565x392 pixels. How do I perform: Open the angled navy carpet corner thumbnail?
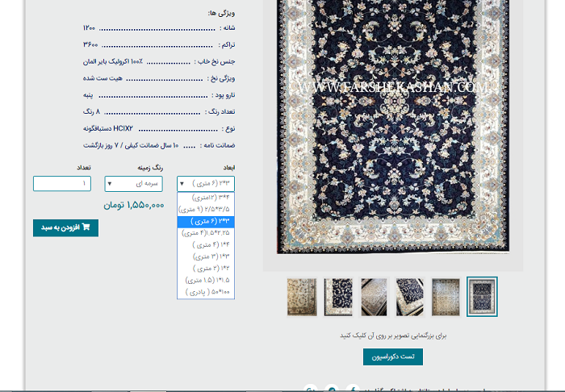point(410,297)
